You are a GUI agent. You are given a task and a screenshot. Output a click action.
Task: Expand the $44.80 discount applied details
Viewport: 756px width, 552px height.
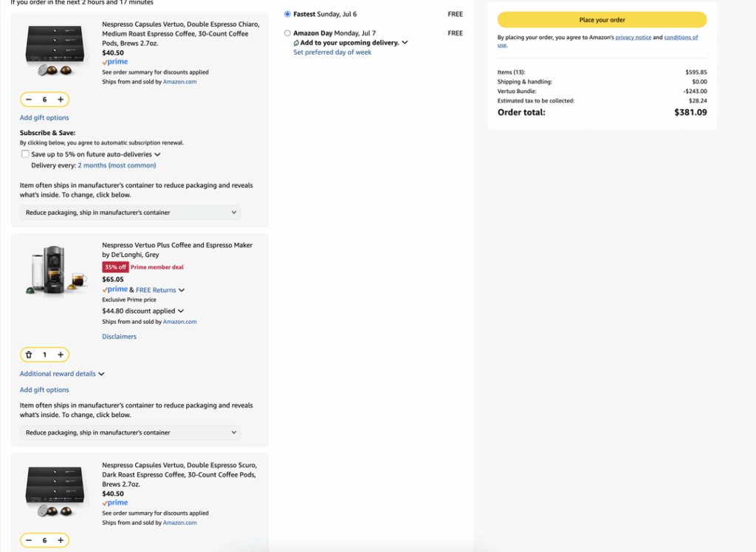tap(142, 311)
